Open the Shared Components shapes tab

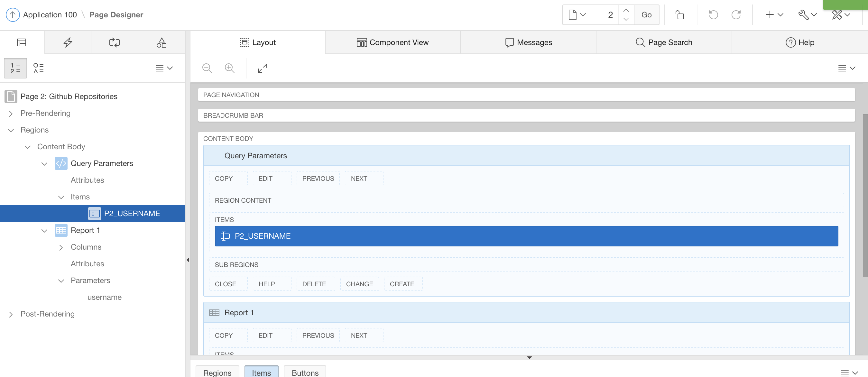click(162, 42)
